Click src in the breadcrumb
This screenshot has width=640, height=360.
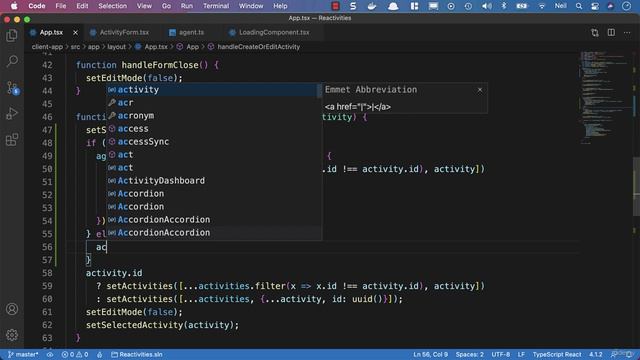point(76,47)
